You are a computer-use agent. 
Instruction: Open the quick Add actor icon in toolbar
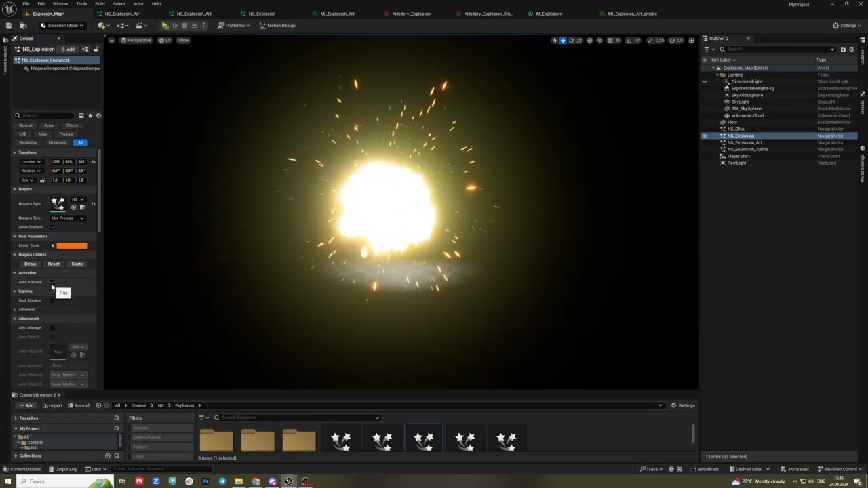pyautogui.click(x=102, y=26)
